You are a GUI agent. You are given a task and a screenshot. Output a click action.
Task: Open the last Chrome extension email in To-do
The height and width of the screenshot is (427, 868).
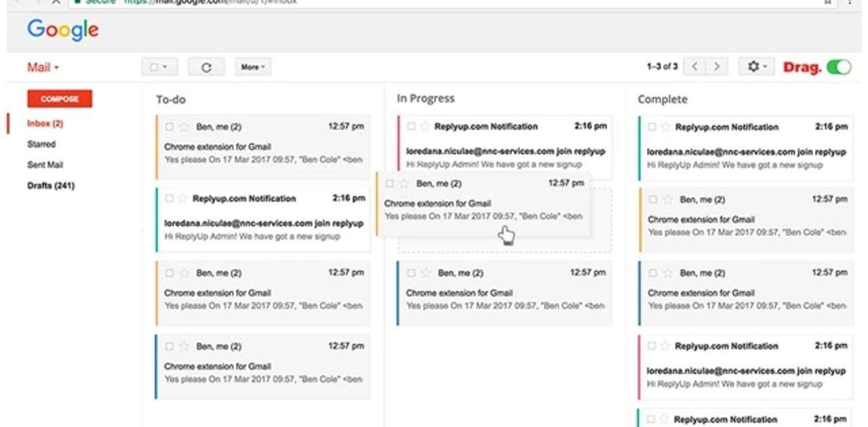263,366
